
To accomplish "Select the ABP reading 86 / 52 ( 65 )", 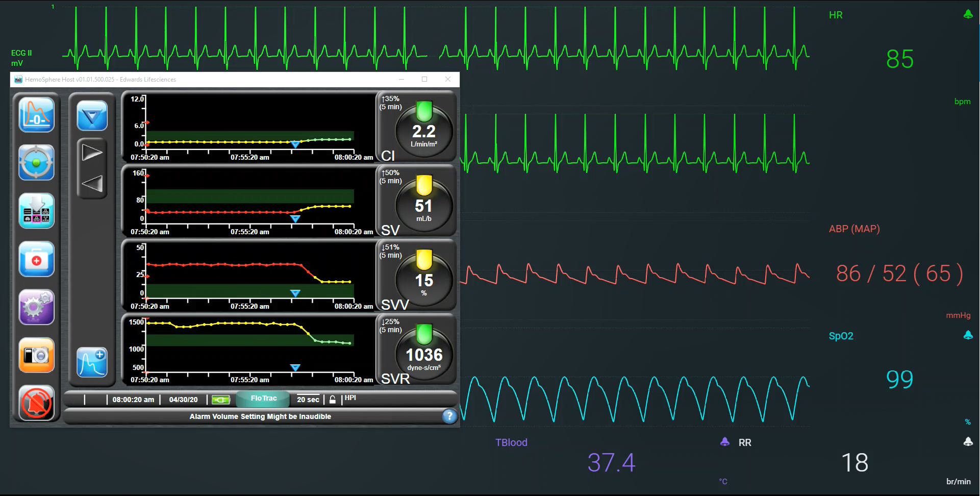I will [899, 274].
